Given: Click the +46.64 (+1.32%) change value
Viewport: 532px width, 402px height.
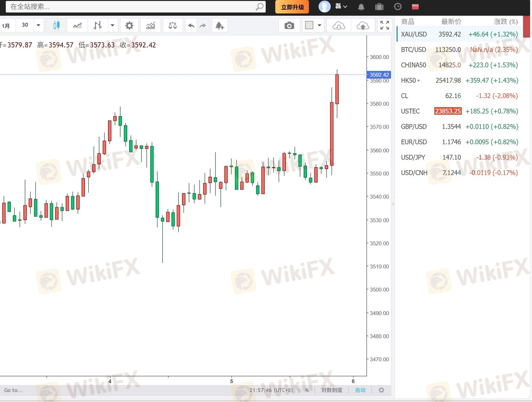Looking at the screenshot, I should click(x=493, y=34).
